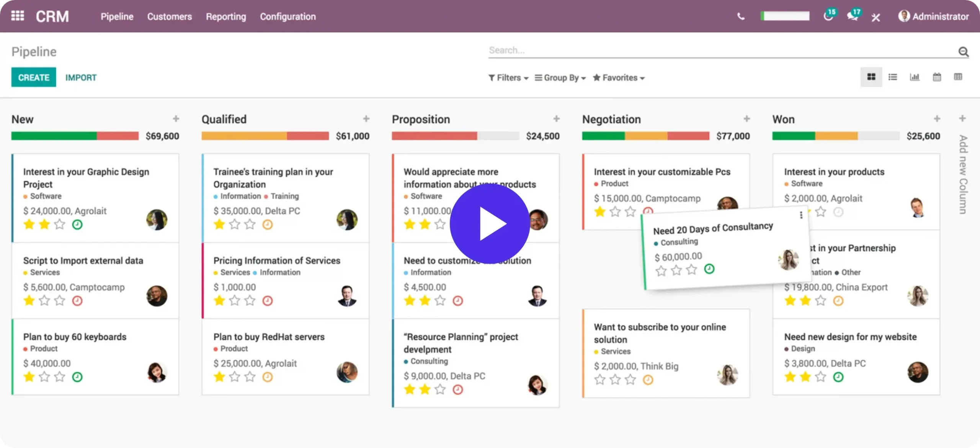
Task: Open the Configuration menu
Action: click(x=288, y=16)
